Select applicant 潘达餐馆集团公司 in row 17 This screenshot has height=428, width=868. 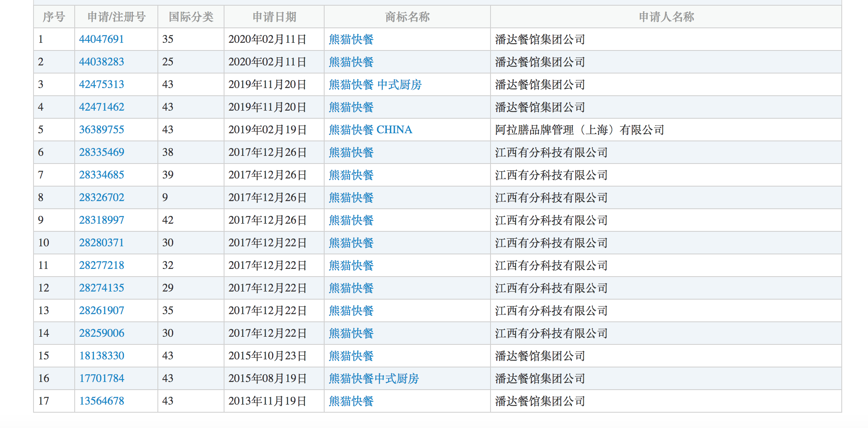(x=540, y=401)
